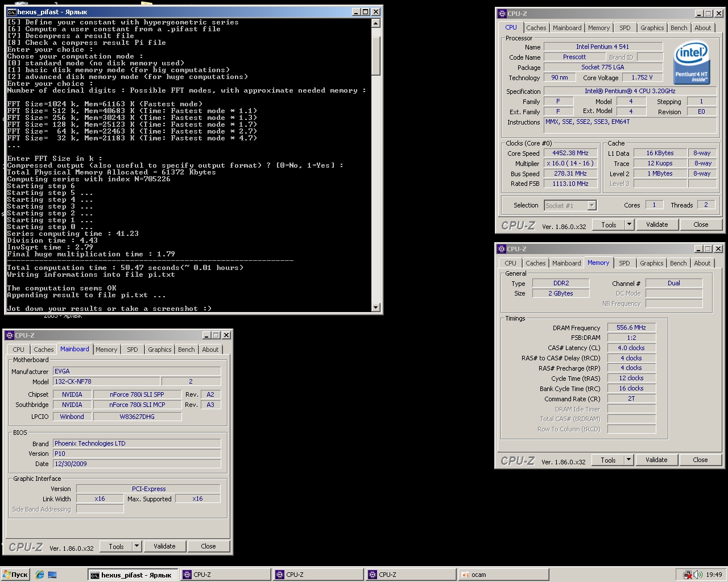
Task: Open About tab in CPU window
Action: pyautogui.click(x=703, y=28)
